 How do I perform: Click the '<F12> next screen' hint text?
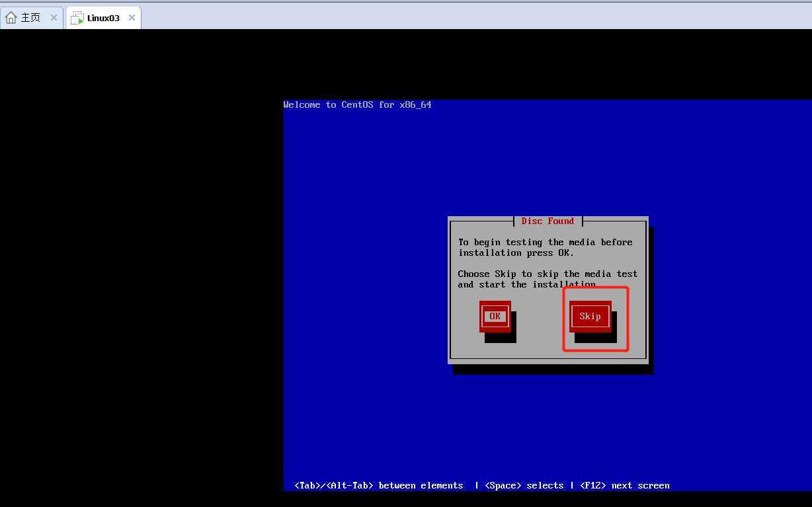pos(625,485)
